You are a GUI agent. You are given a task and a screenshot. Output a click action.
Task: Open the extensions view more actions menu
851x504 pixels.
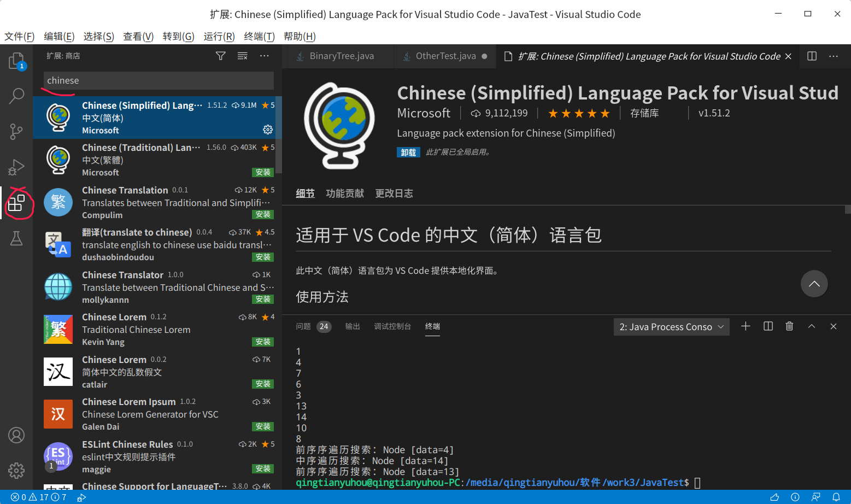(265, 56)
